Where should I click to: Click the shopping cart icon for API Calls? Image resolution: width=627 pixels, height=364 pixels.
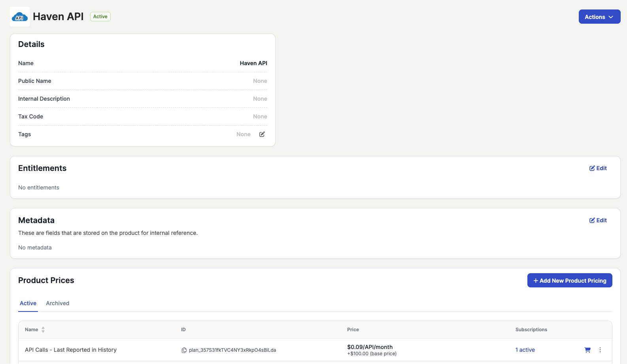coord(587,350)
